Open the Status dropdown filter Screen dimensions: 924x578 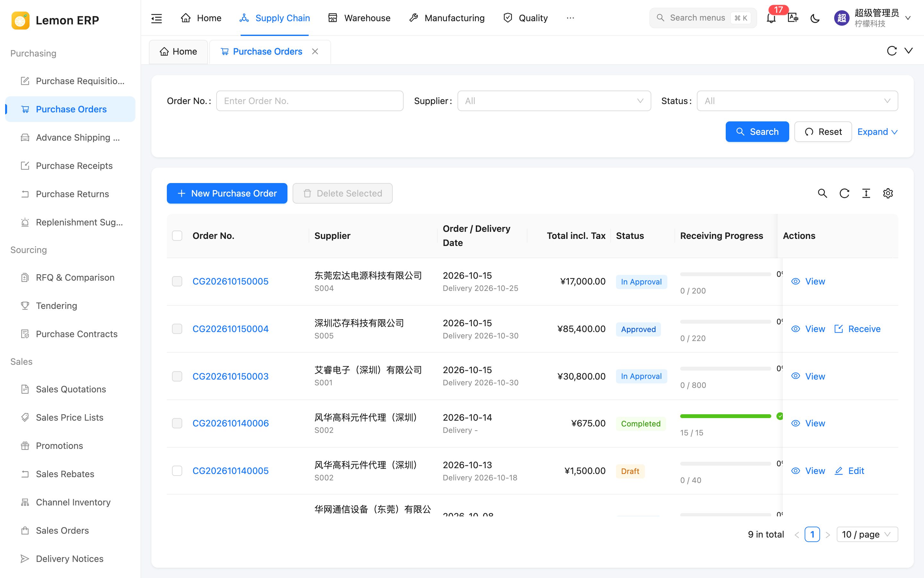[x=797, y=101]
